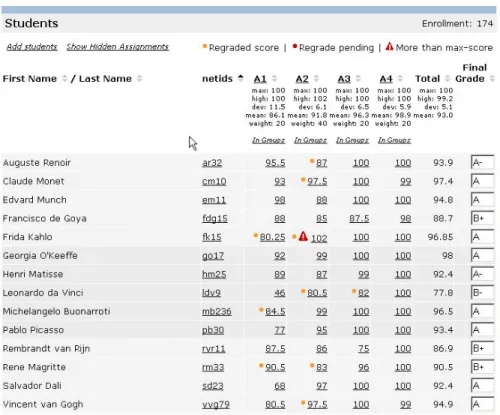Edit Leonardo da Vinci's final grade field
The height and width of the screenshot is (415, 500).
pos(482,292)
